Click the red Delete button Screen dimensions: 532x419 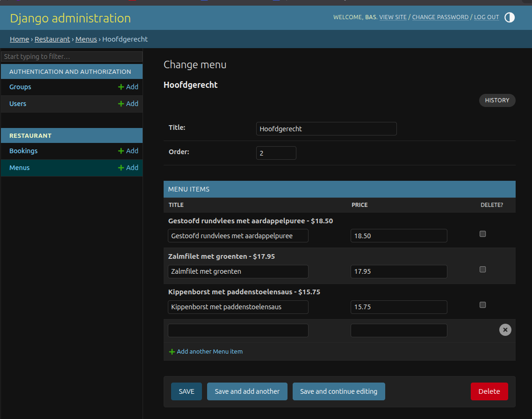(489, 391)
